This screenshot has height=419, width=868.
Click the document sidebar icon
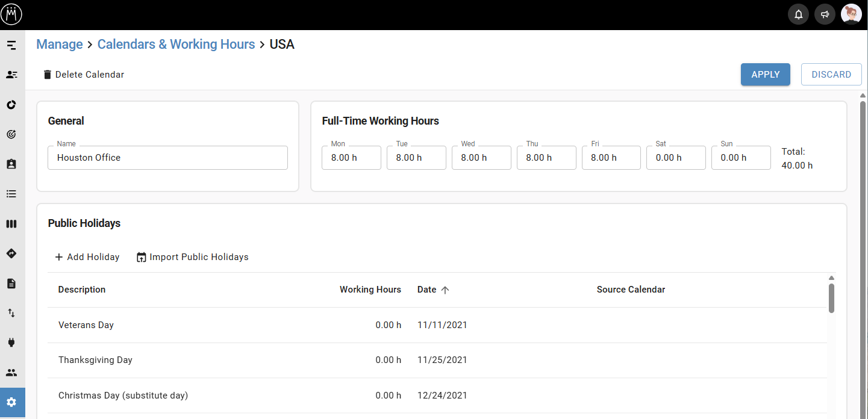(x=11, y=283)
